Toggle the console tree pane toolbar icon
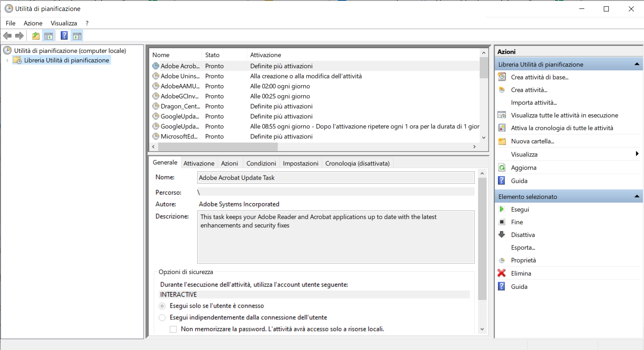The image size is (644, 350). coord(49,36)
